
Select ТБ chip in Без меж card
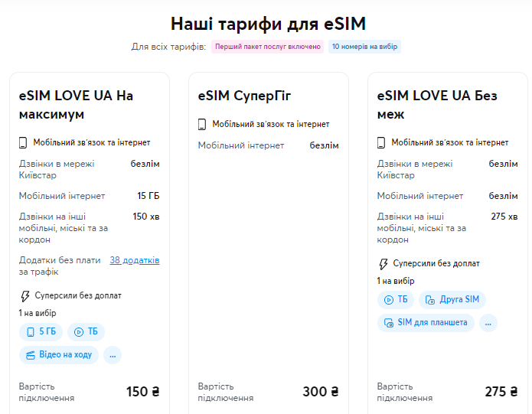pyautogui.click(x=396, y=299)
